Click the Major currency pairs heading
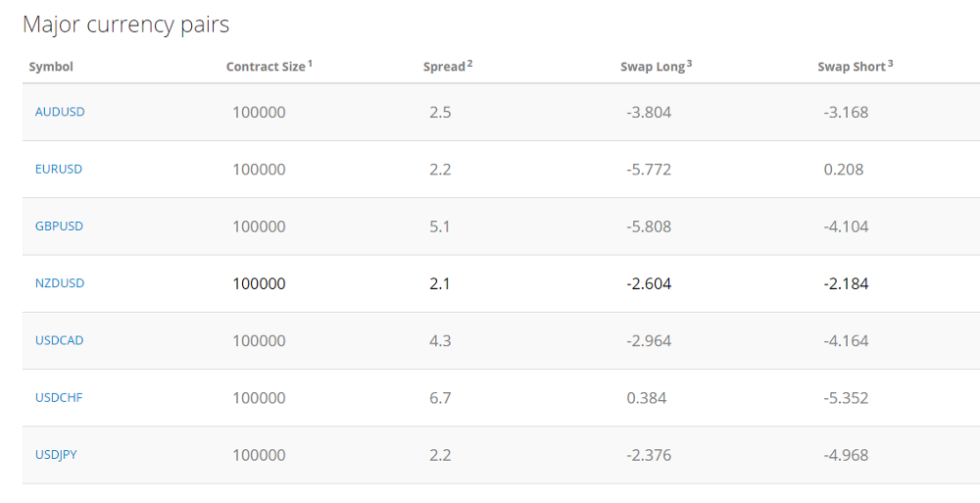Viewport: 980px width, 503px height. pos(126,25)
